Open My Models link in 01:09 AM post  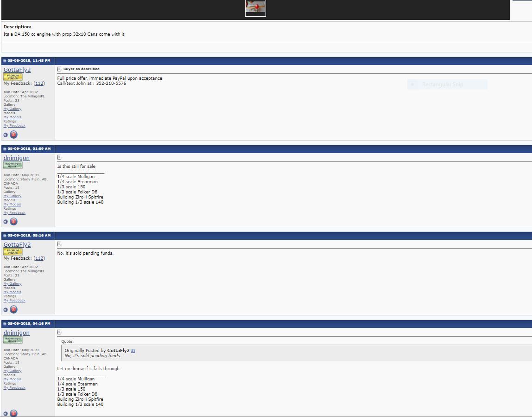(13, 205)
